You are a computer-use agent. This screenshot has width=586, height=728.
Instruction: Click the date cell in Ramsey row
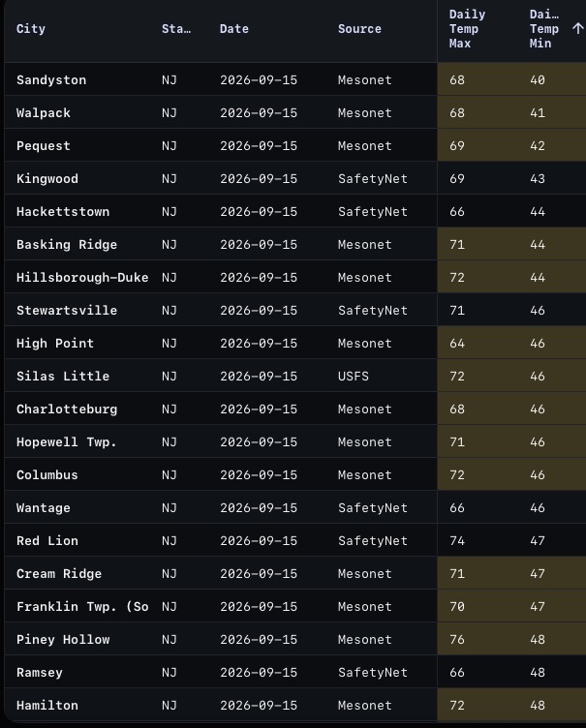coord(259,672)
